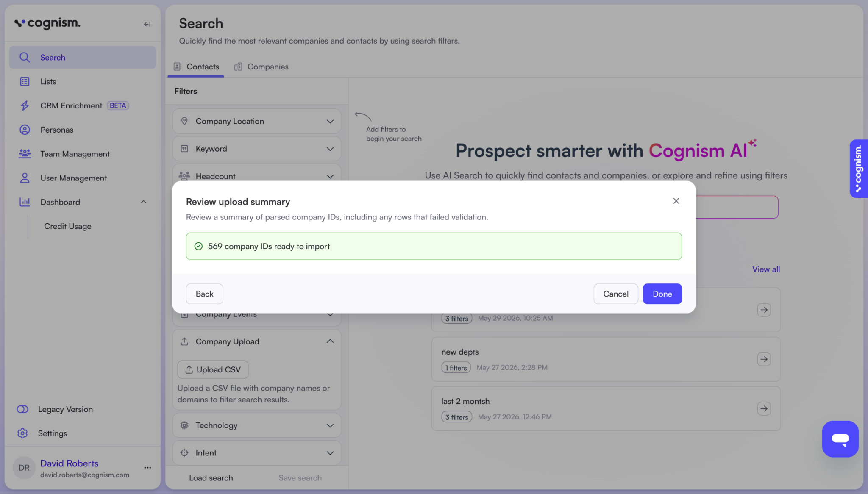Switch to the Contacts tab
This screenshot has width=868, height=494.
pos(196,67)
